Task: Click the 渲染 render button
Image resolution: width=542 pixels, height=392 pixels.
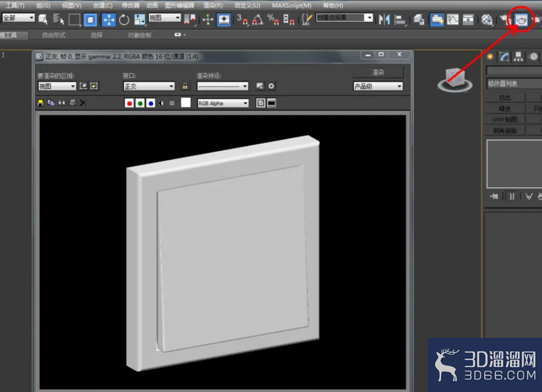Action: click(x=378, y=72)
